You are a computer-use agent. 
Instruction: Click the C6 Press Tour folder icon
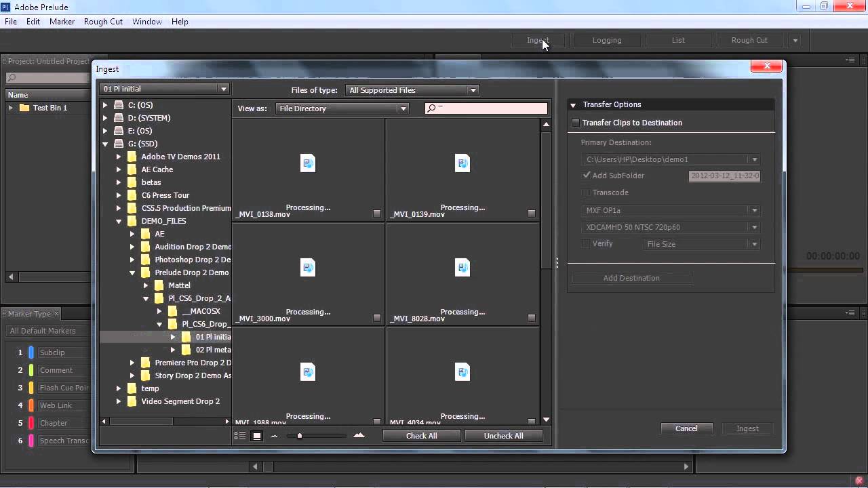[x=132, y=195]
